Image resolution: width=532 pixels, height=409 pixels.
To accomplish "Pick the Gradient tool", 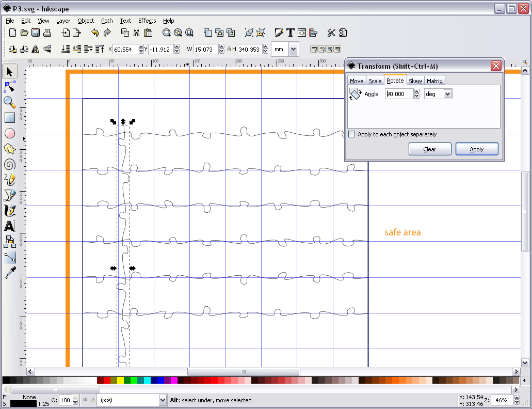I will [x=9, y=257].
